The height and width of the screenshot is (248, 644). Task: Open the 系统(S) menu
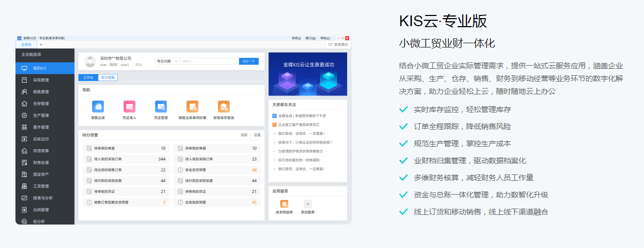click(296, 38)
